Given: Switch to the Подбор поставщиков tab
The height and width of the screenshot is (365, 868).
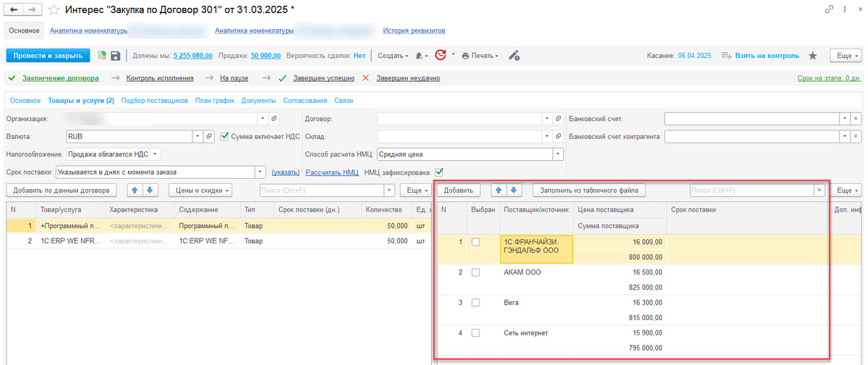Looking at the screenshot, I should click(x=155, y=101).
